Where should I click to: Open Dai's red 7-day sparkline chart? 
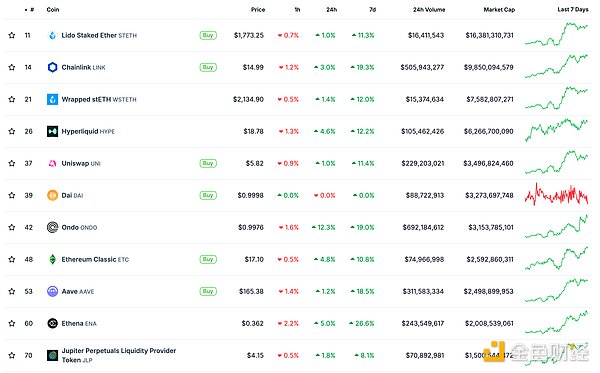pyautogui.click(x=556, y=194)
